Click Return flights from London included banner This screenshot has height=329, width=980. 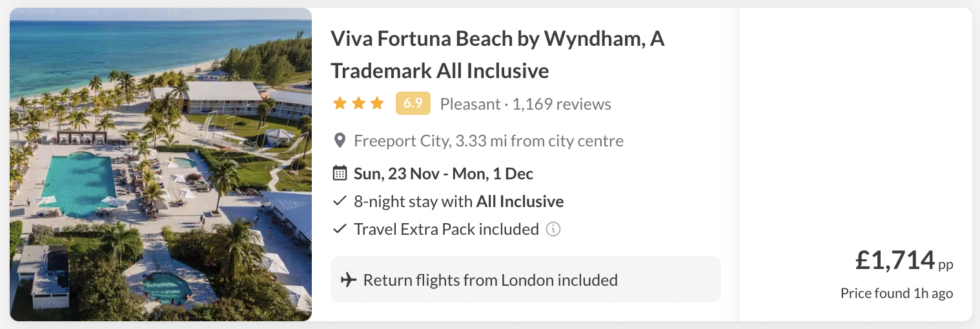pos(491,280)
